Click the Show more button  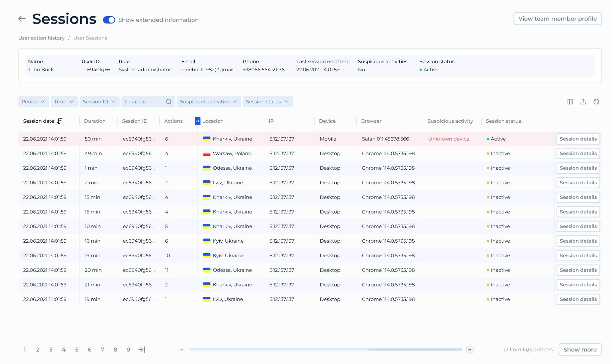[580, 349]
